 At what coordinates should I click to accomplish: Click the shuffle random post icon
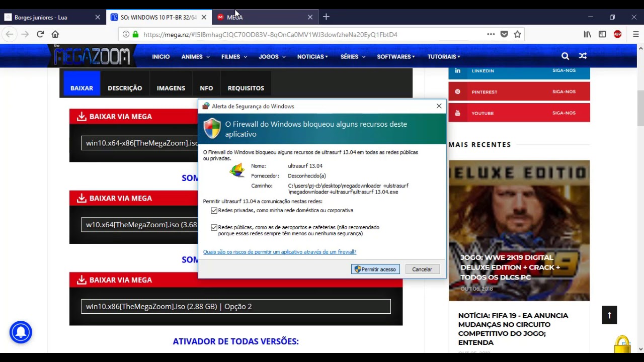point(583,56)
